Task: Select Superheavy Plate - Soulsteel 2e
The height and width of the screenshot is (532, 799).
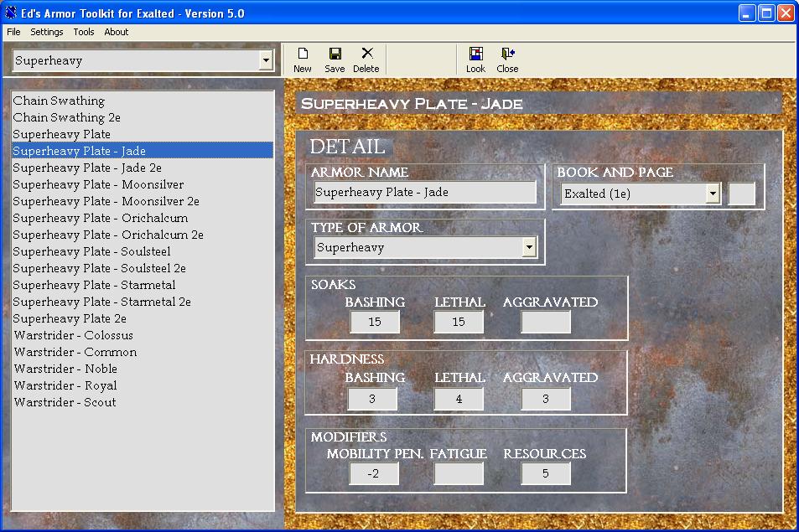Action: [143, 268]
